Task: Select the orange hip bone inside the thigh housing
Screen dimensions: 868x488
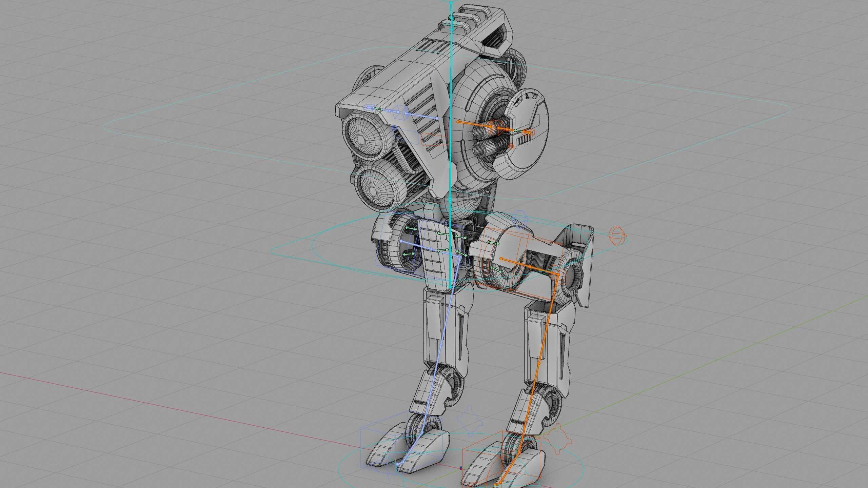Action: click(x=530, y=267)
